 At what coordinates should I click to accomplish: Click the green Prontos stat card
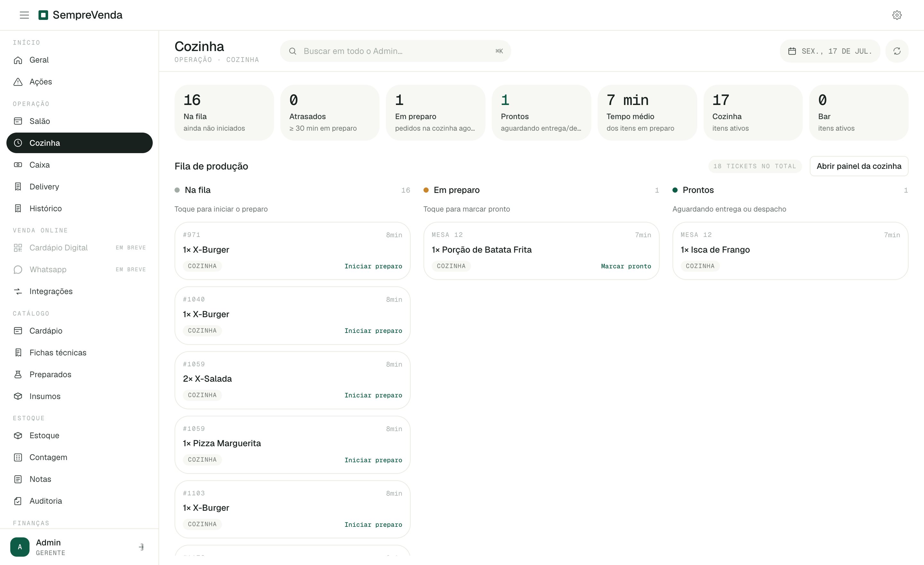(x=541, y=113)
